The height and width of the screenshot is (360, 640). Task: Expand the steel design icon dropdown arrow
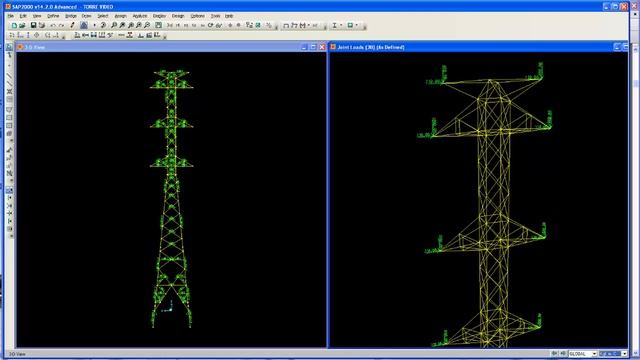(x=341, y=25)
